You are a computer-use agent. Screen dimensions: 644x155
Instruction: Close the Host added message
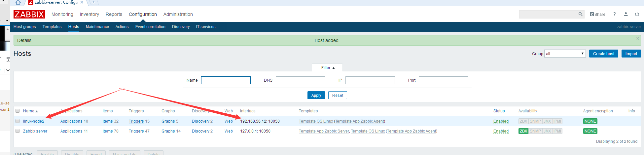tap(637, 39)
